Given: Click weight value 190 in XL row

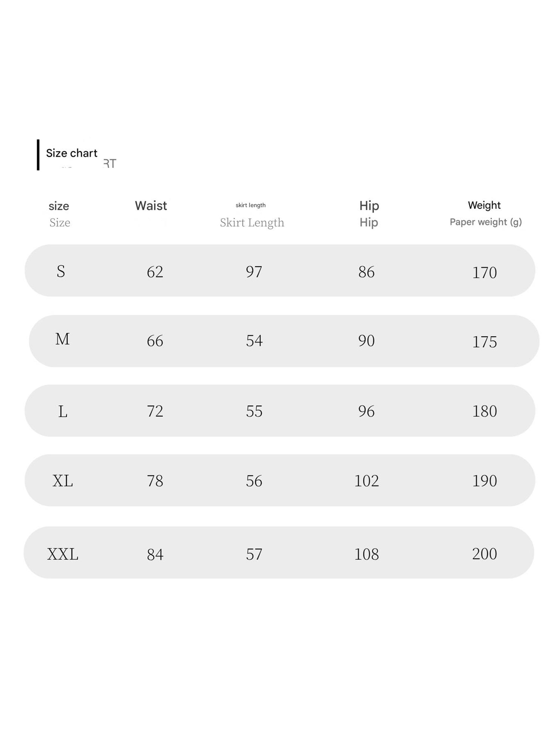Looking at the screenshot, I should click(484, 481).
